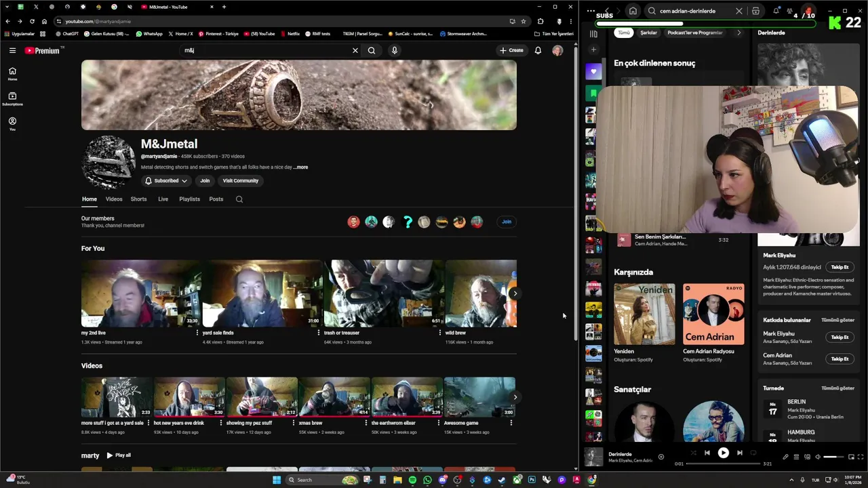This screenshot has width=868, height=488.
Task: Select the Şarkılar filter chip
Action: click(x=648, y=33)
